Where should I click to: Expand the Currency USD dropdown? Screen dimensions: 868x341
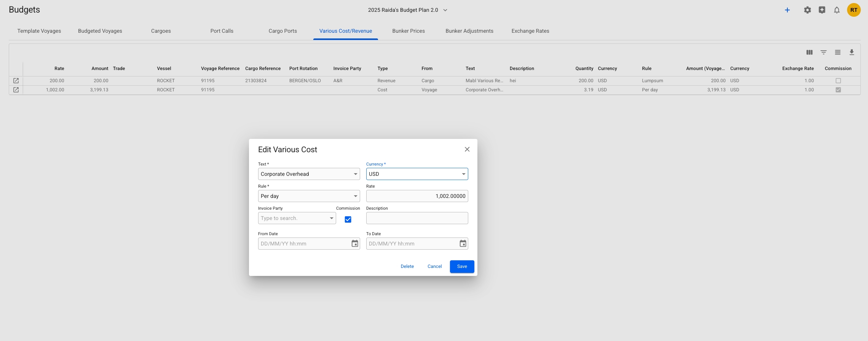(x=463, y=174)
